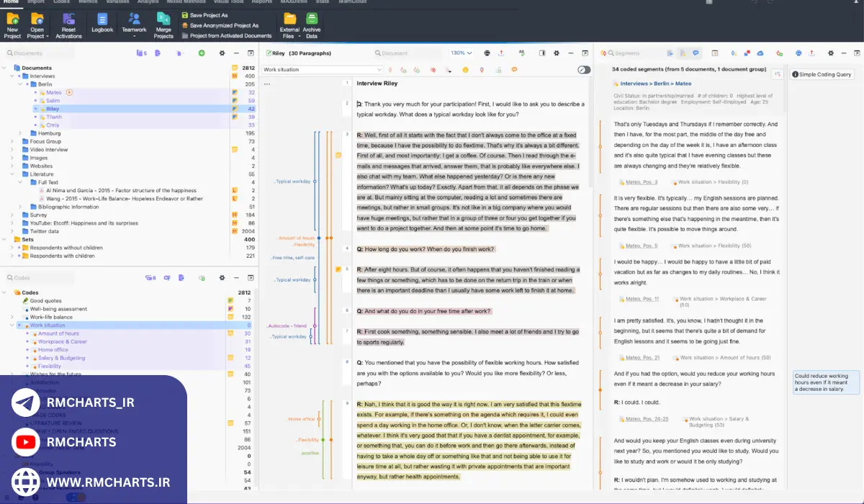This screenshot has width=864, height=504.
Task: Print the Riley document using printer icon
Action: point(487,53)
